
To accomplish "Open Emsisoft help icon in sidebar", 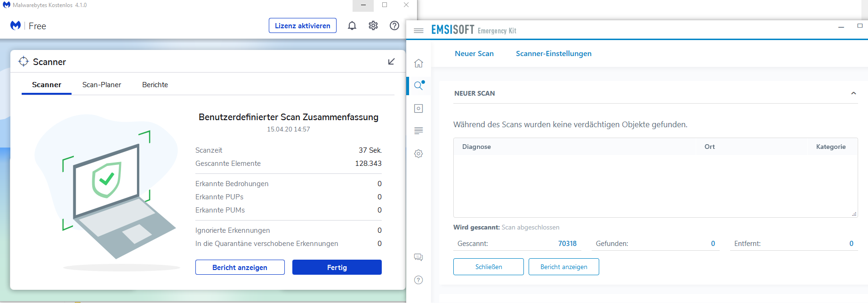I will pyautogui.click(x=418, y=280).
